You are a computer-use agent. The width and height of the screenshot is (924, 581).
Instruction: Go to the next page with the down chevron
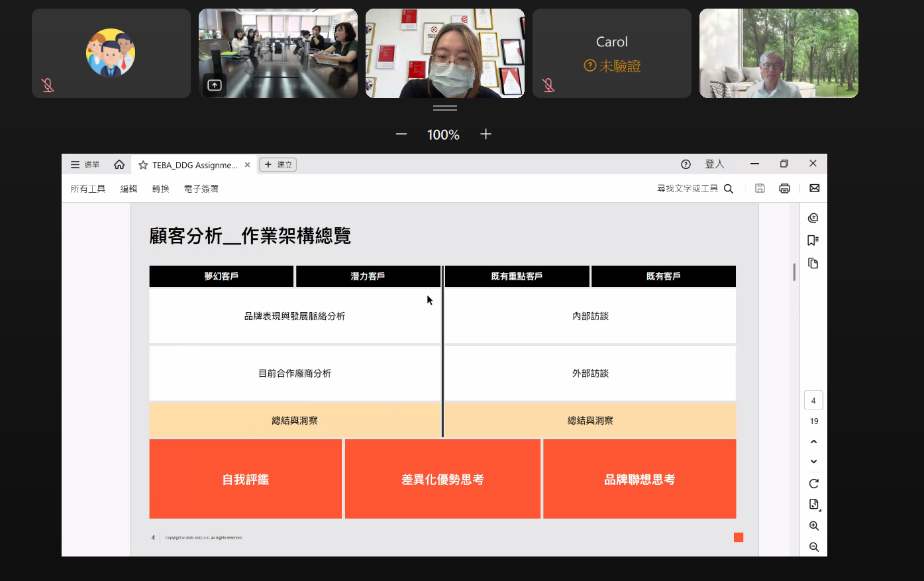click(x=813, y=462)
